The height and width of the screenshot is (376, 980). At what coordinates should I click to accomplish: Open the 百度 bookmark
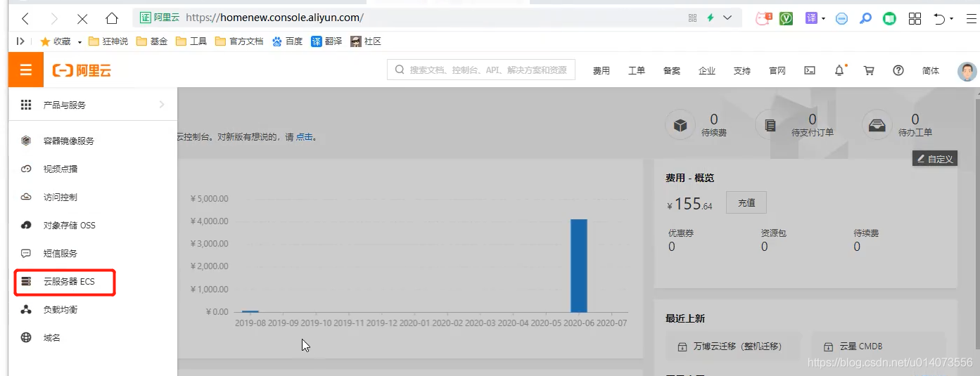(287, 41)
